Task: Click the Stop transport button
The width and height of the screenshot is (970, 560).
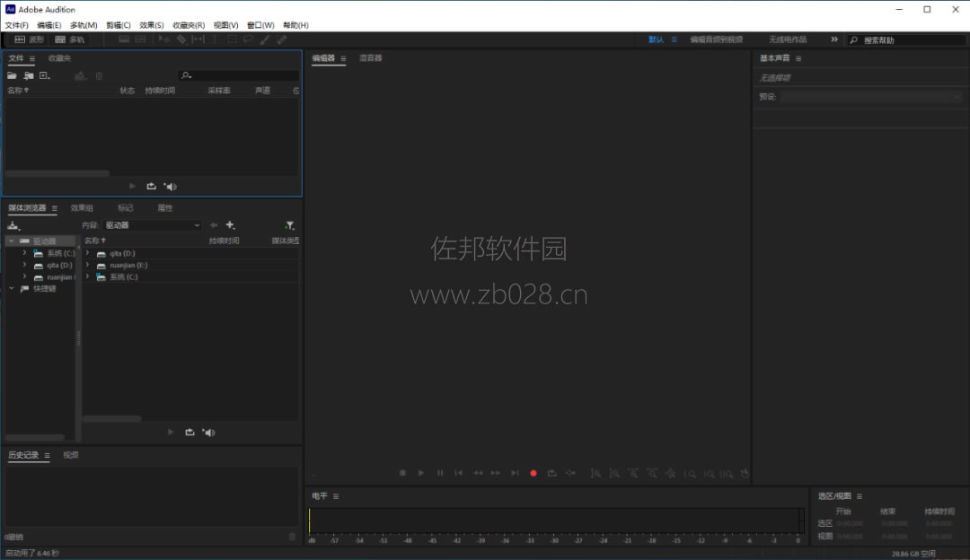Action: coord(402,473)
